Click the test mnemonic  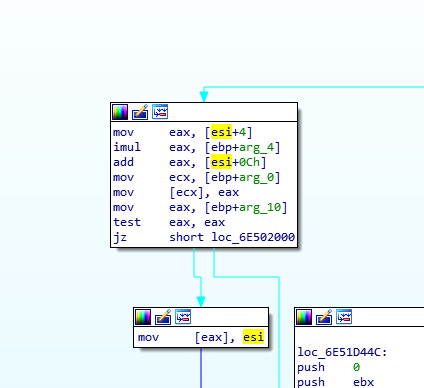pyautogui.click(x=127, y=222)
